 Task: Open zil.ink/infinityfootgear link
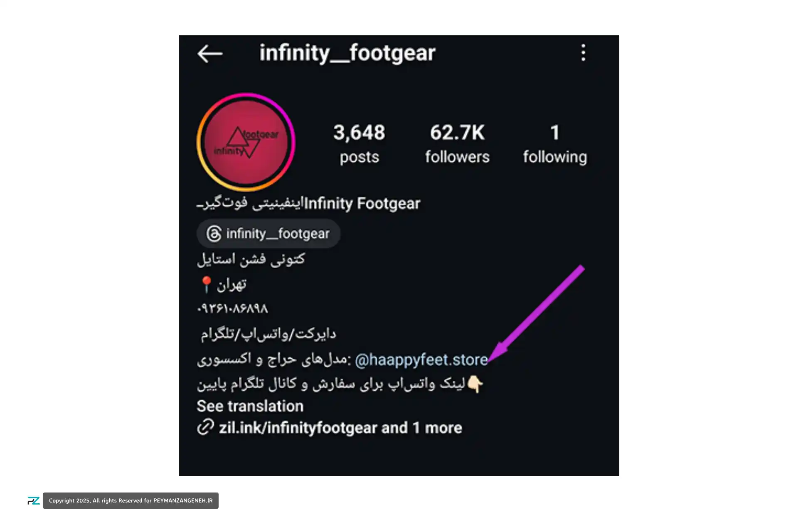point(298,428)
